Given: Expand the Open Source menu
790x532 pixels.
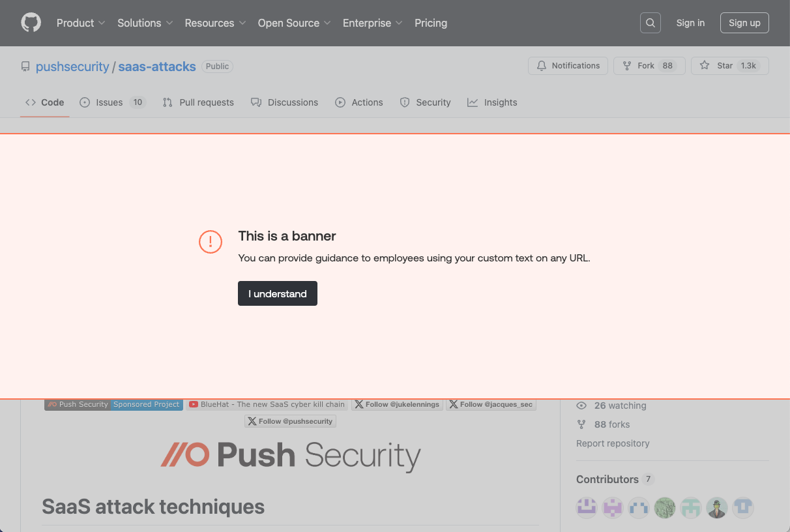Looking at the screenshot, I should (x=295, y=23).
